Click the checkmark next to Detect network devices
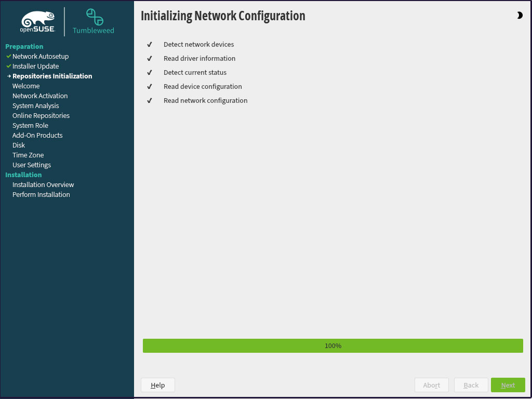Viewport: 532px width, 399px height. click(149, 45)
